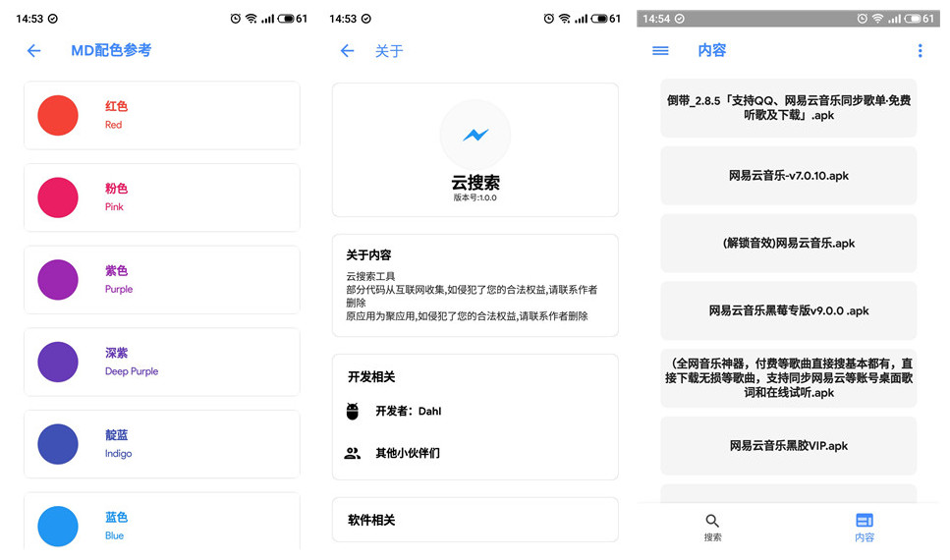Tap the android icon beside 开发者
The height and width of the screenshot is (560, 950).
click(x=352, y=411)
